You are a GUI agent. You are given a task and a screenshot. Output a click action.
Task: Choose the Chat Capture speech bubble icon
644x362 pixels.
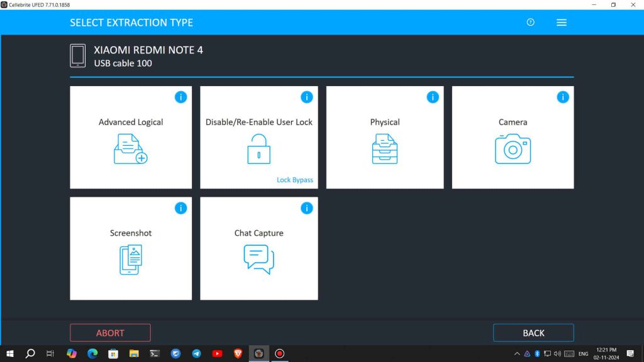(258, 259)
